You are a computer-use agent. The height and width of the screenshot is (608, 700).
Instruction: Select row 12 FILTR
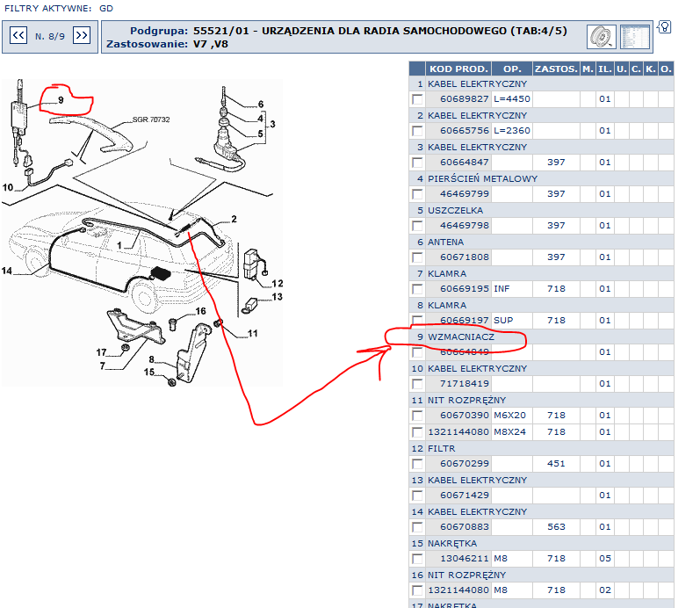[541, 448]
